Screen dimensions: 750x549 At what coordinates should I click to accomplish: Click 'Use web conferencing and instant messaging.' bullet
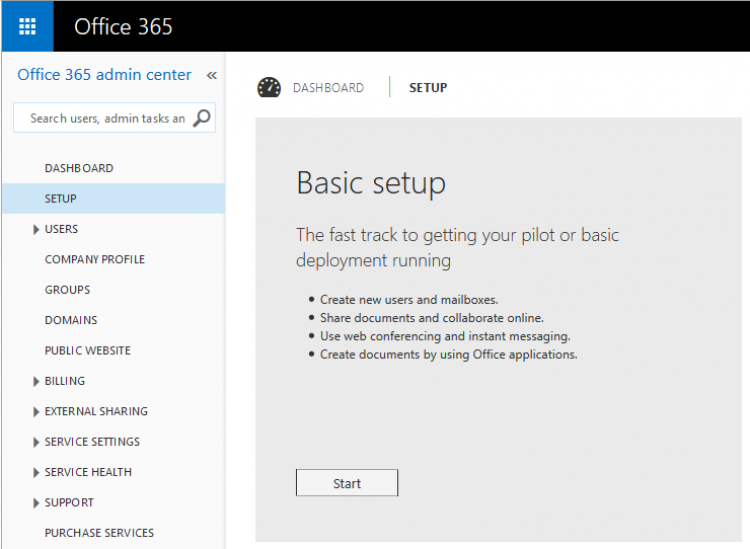click(445, 336)
